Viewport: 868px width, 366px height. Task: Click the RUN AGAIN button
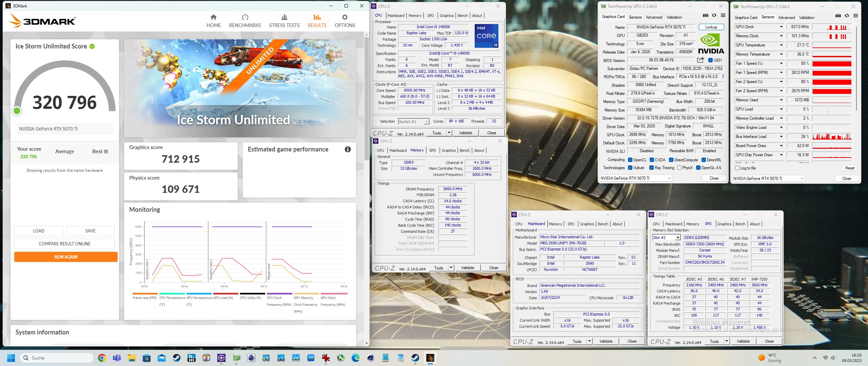click(x=66, y=257)
